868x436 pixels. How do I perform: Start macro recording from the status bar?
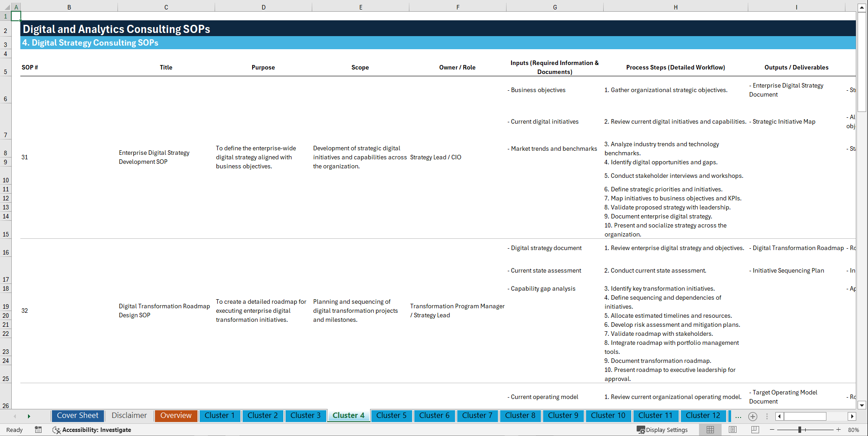pos(38,430)
